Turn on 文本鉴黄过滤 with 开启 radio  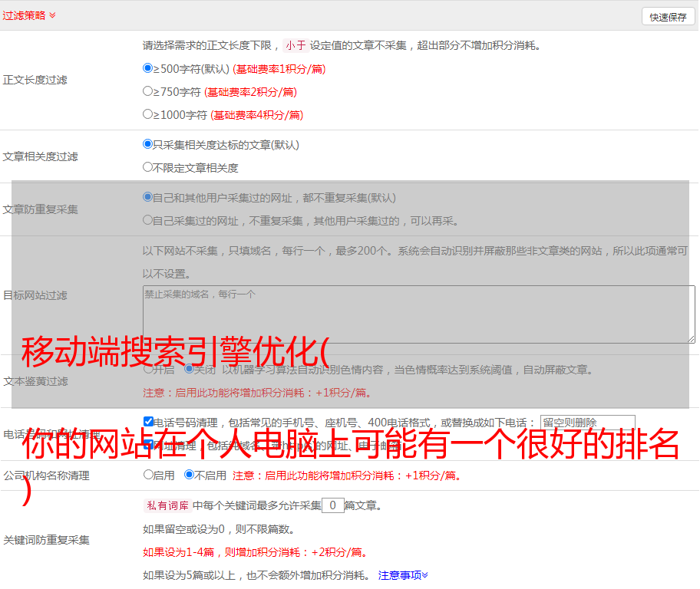tap(148, 369)
